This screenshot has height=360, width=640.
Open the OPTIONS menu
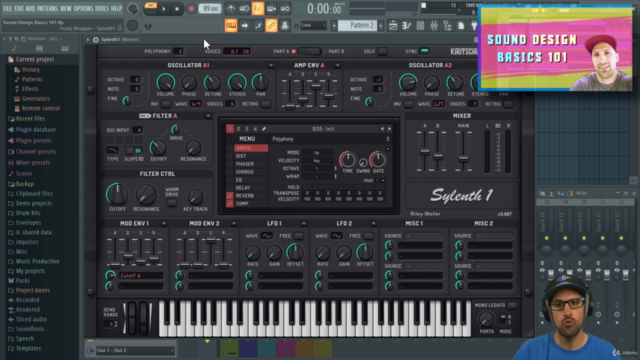[83, 9]
